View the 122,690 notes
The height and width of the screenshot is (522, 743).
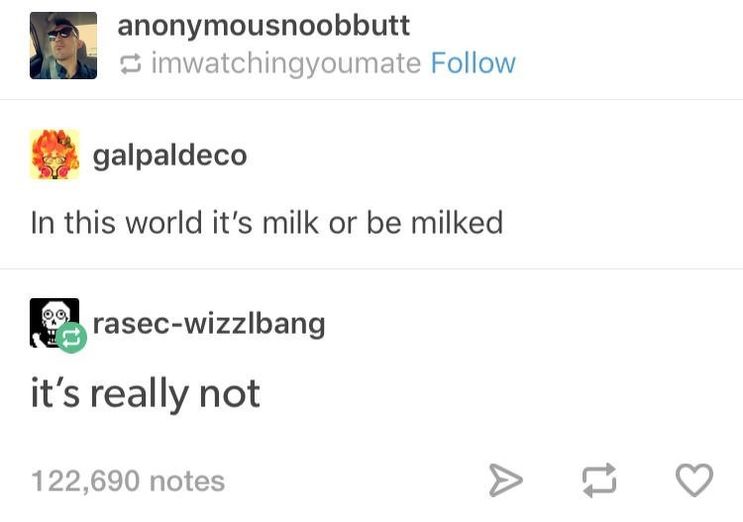click(x=128, y=481)
